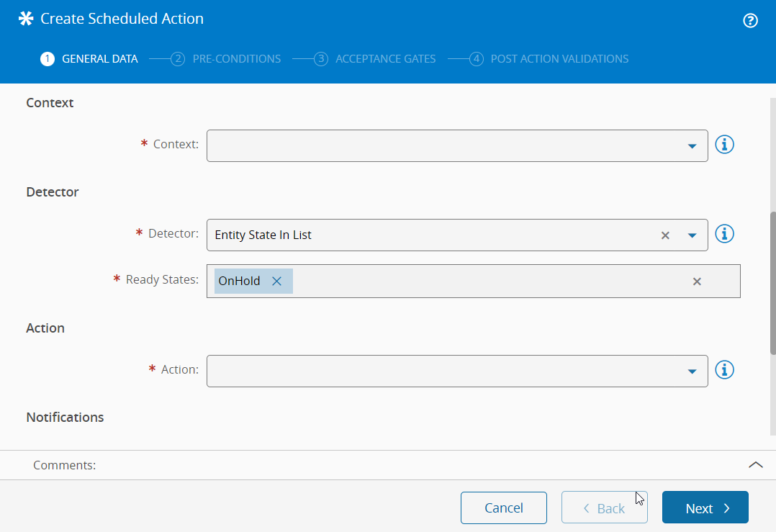
Task: Expand the Detector dropdown arrow
Action: pos(692,235)
